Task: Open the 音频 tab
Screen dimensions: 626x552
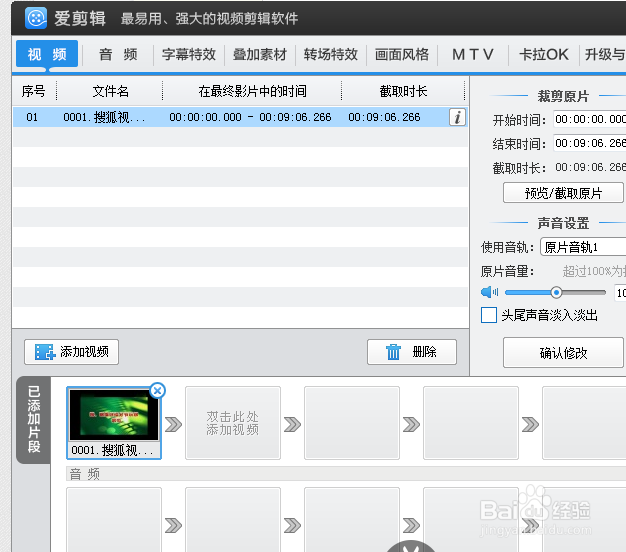Action: pos(118,54)
